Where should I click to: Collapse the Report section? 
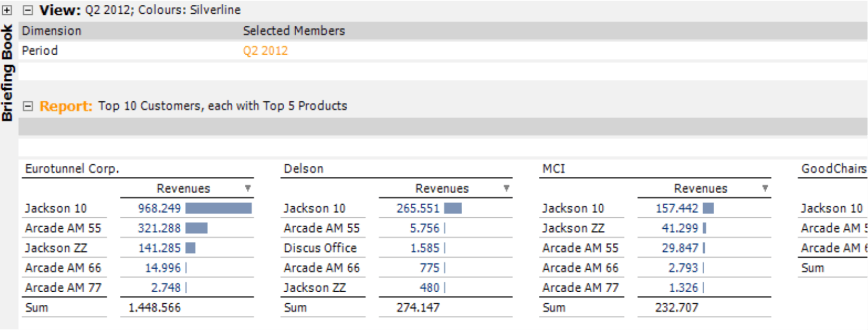point(28,106)
